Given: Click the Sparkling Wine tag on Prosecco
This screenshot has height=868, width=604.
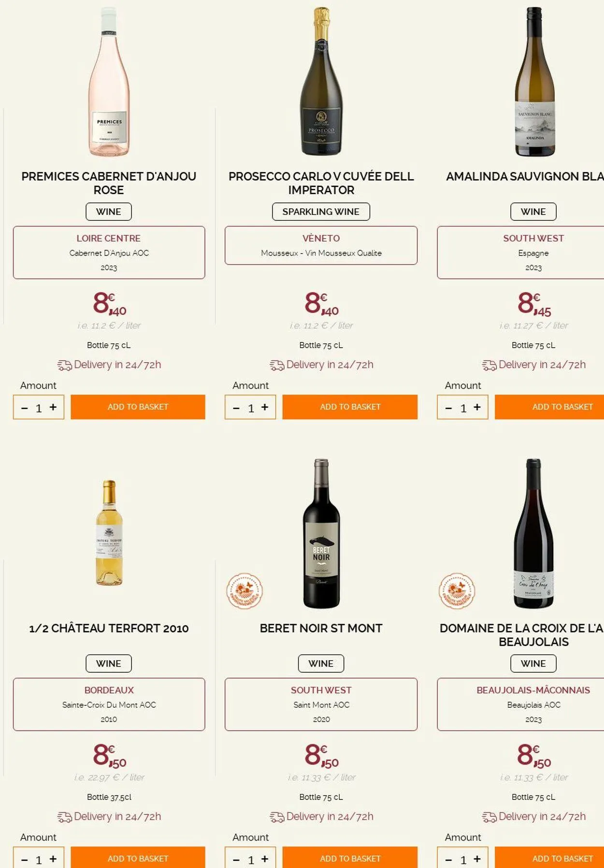Looking at the screenshot, I should 321,212.
